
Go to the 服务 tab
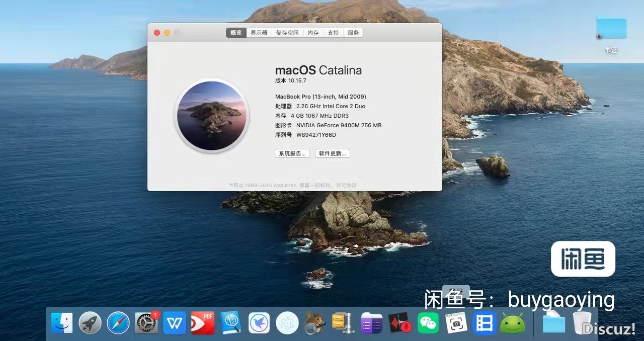pos(353,33)
